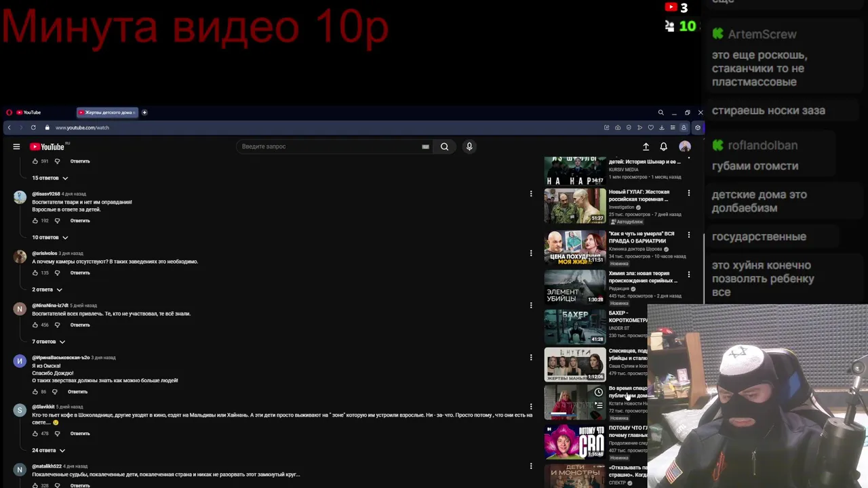The width and height of the screenshot is (868, 488).
Task: Click the heart bookmark icon in address bar
Action: 650,127
